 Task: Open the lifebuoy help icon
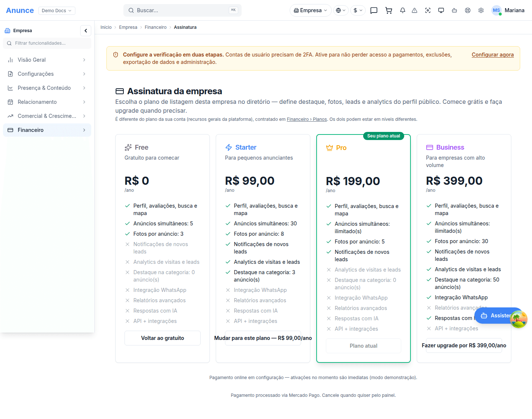click(x=468, y=10)
